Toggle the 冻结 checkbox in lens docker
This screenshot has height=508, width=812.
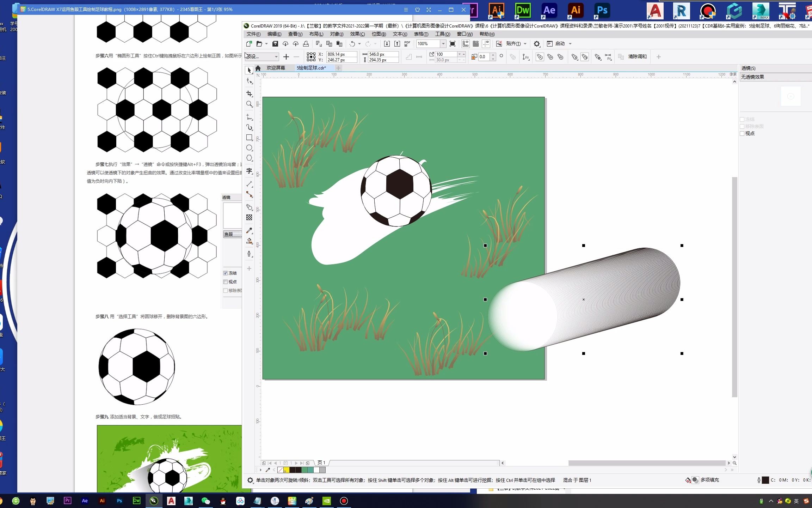(x=742, y=119)
